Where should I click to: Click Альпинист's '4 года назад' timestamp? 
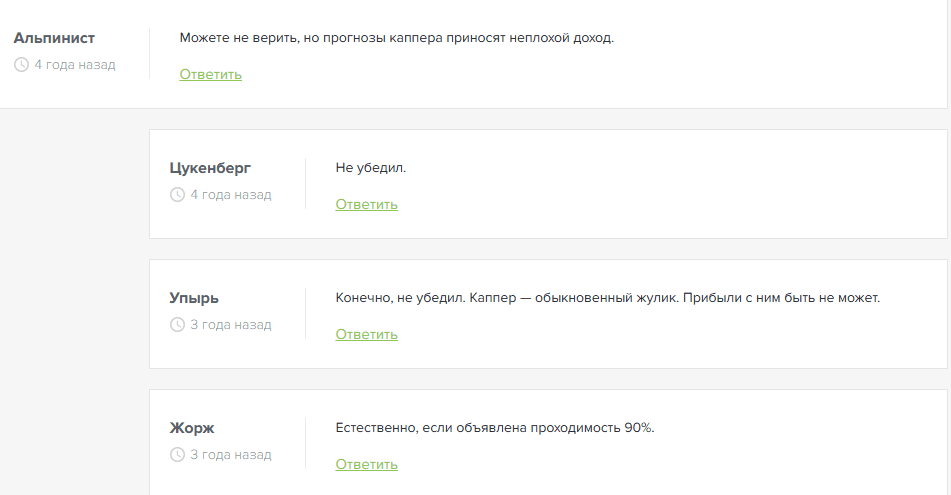pyautogui.click(x=75, y=65)
